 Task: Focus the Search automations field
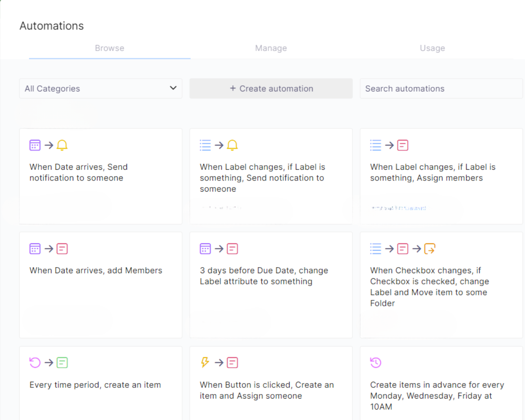coord(441,89)
